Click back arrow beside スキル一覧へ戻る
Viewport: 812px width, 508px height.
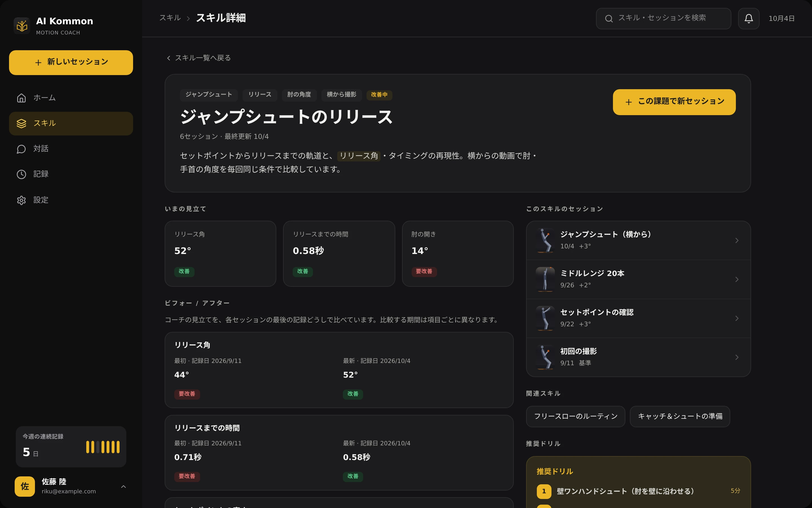[x=168, y=58]
